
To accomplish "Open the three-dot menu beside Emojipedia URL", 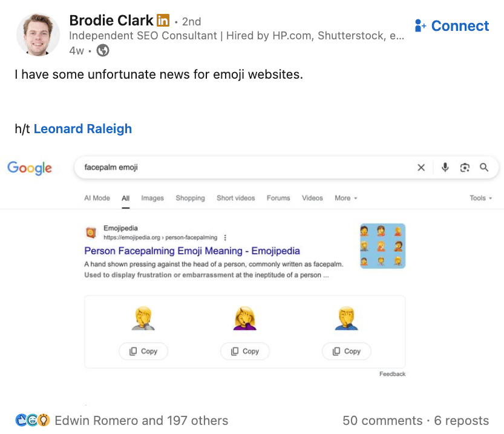I will pos(225,238).
